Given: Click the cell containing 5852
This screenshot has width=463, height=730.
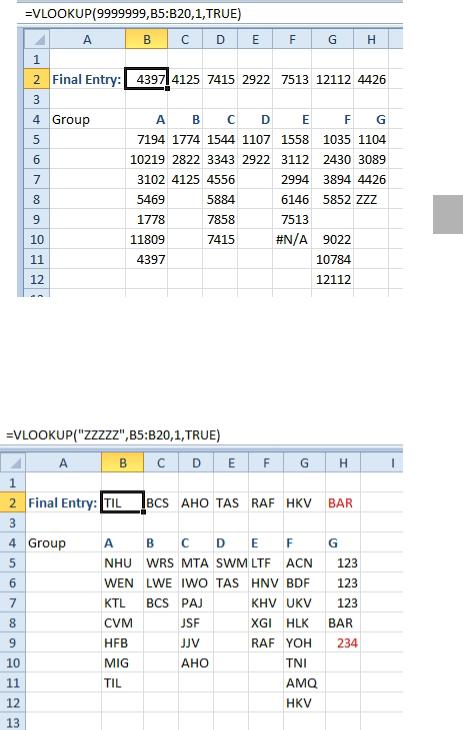Looking at the screenshot, I should point(333,199).
